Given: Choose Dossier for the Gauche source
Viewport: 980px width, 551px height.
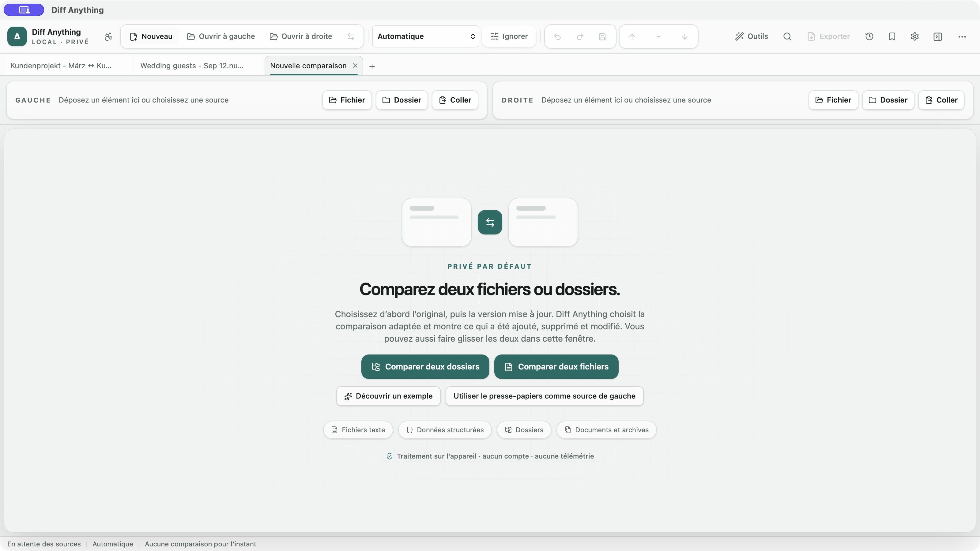Looking at the screenshot, I should pyautogui.click(x=402, y=100).
